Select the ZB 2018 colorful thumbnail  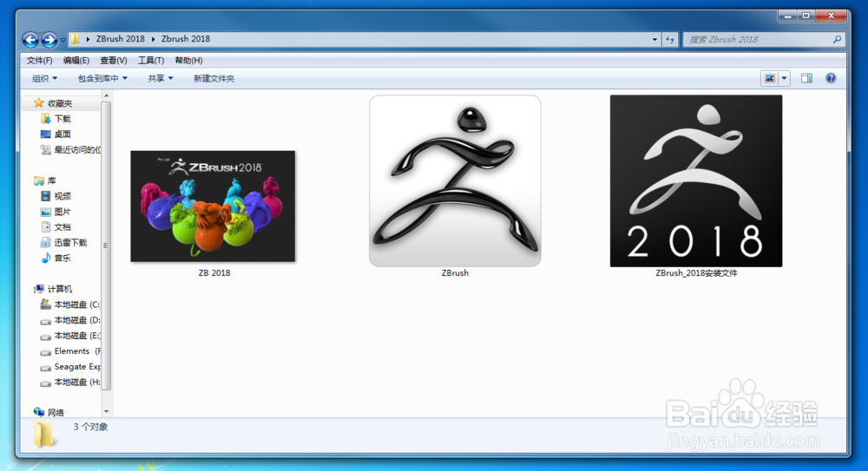[214, 206]
